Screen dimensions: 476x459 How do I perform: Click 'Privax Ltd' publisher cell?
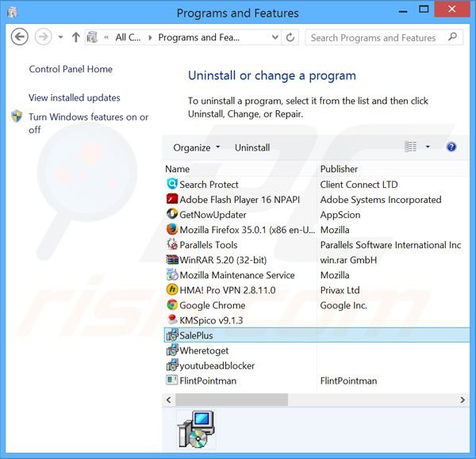coord(340,290)
